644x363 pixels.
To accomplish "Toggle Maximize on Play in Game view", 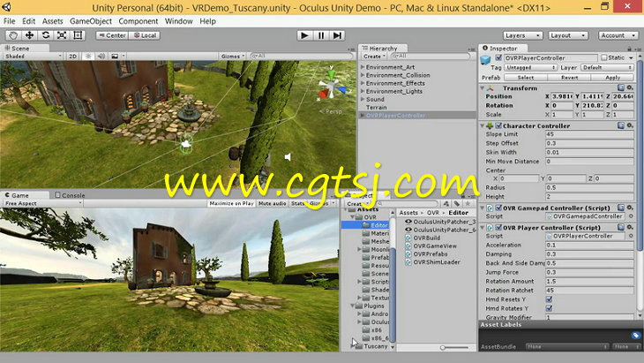I will coord(232,203).
